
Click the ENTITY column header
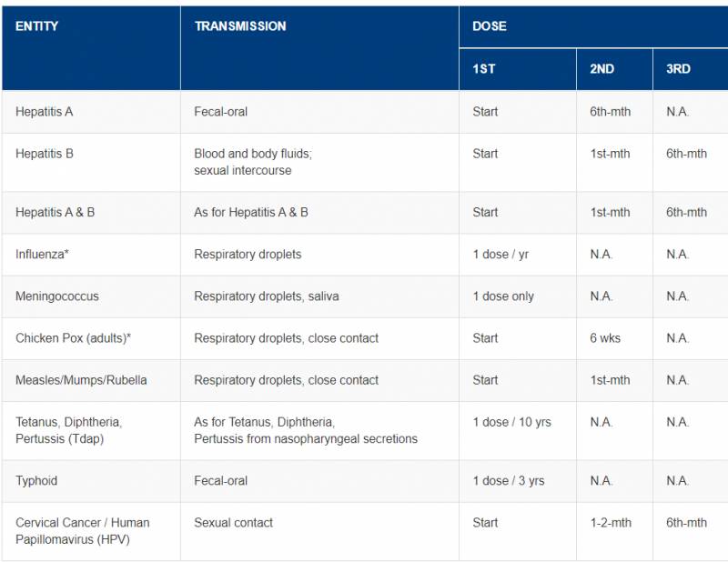point(37,26)
